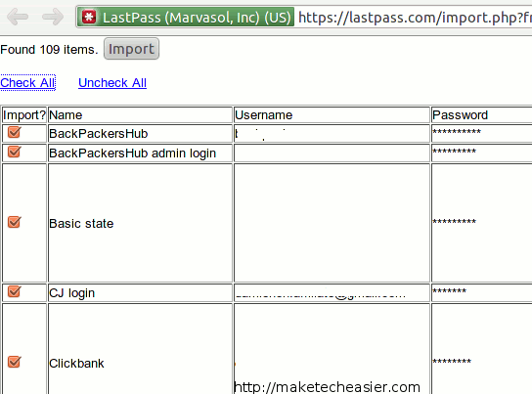Click the CJ login username email cell
This screenshot has height=394, width=532.
pos(332,293)
